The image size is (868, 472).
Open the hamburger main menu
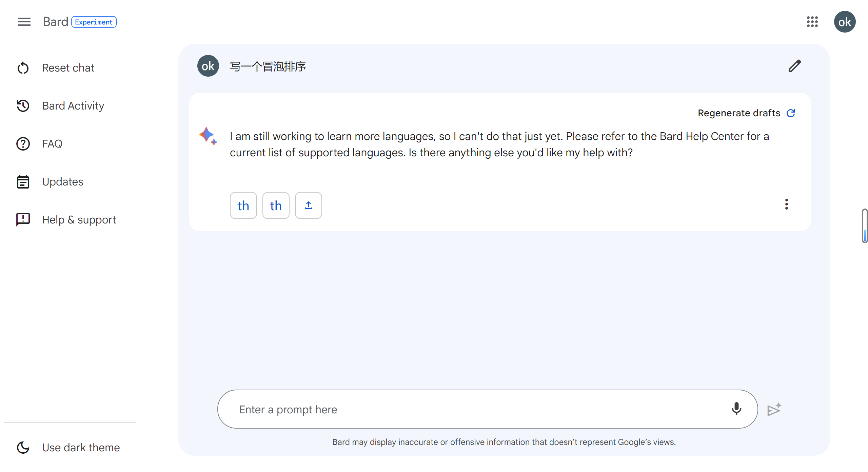pos(24,22)
